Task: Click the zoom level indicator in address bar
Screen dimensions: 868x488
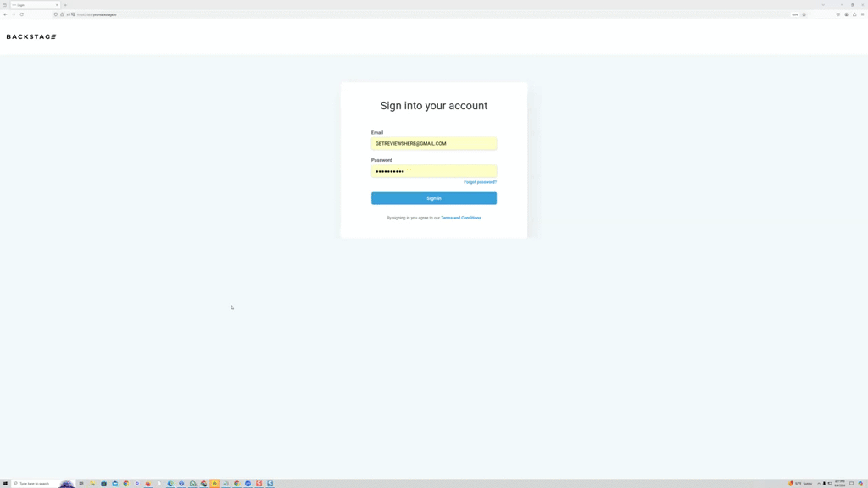Action: tap(794, 15)
